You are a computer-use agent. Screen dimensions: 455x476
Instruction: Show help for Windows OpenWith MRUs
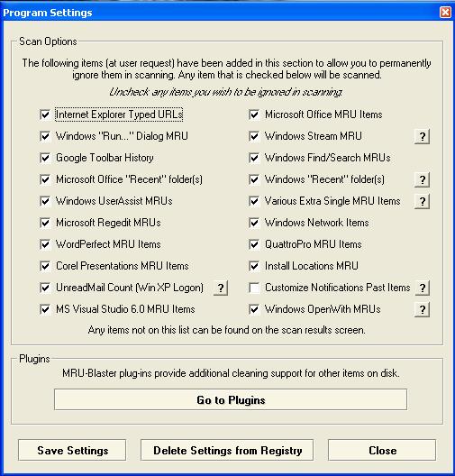(422, 309)
